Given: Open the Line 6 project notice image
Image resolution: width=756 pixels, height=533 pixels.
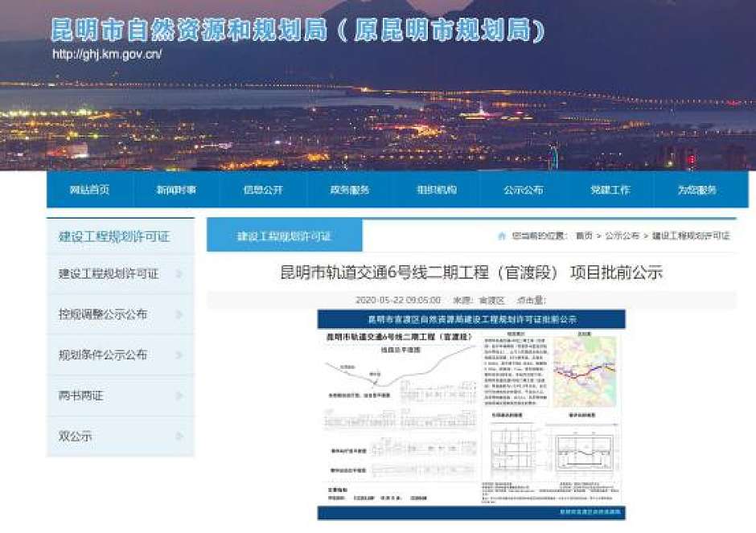Looking at the screenshot, I should pos(471,416).
